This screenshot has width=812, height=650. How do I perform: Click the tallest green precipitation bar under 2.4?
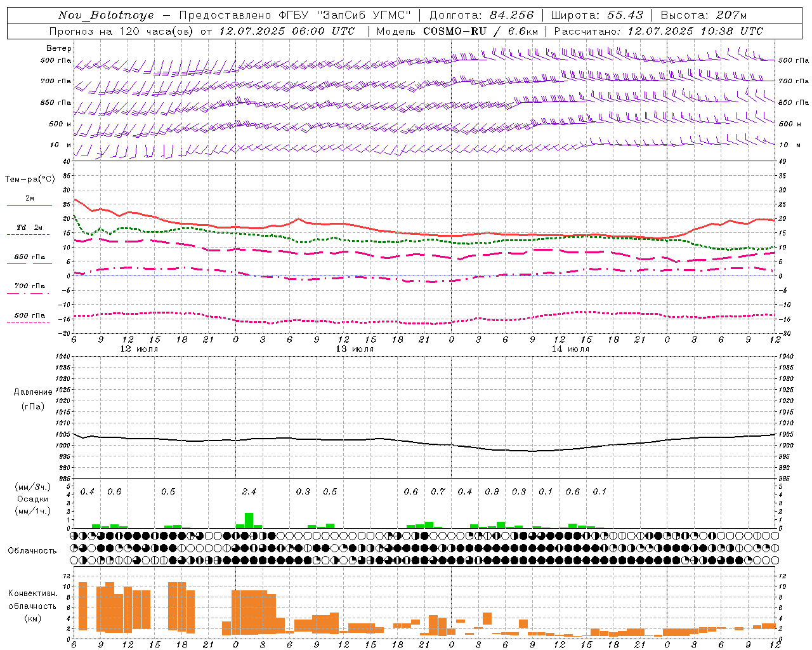pos(249,521)
